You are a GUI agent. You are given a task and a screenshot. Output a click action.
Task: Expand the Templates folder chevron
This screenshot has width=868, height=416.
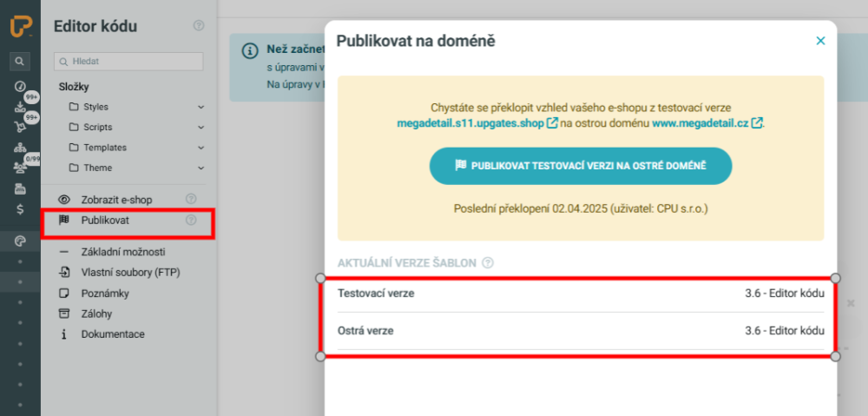tap(201, 148)
